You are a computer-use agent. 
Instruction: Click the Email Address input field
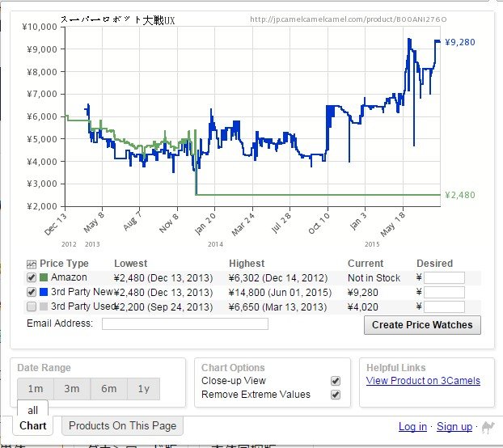184,324
